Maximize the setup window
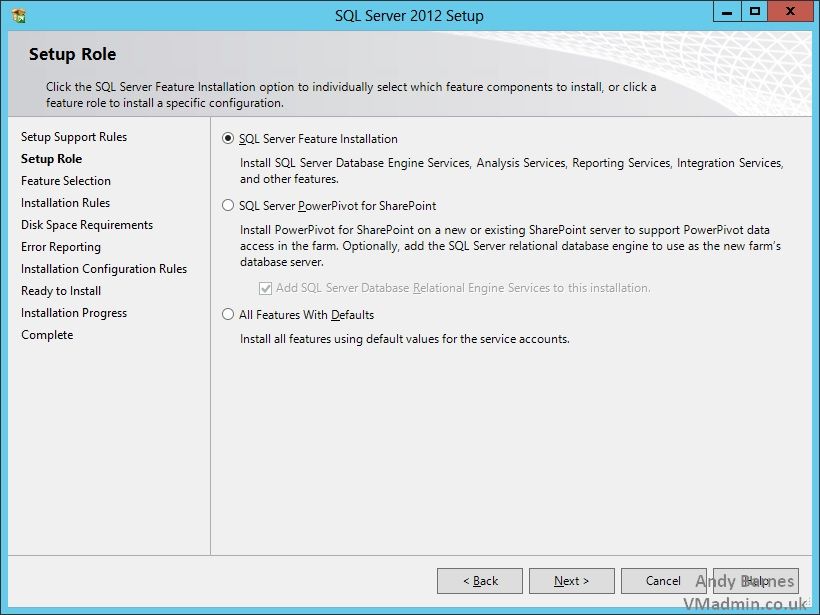Viewport: 820px width, 615px height. click(755, 12)
